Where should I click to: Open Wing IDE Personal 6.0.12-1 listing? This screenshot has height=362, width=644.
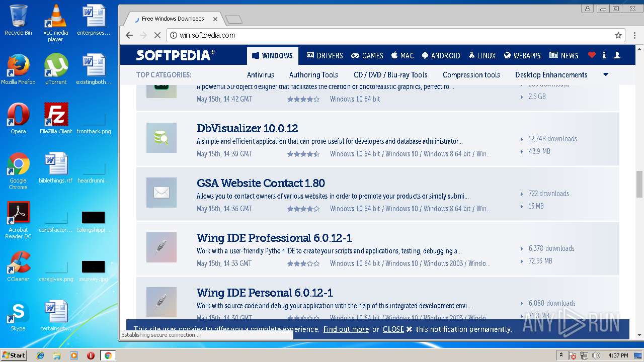pyautogui.click(x=265, y=293)
